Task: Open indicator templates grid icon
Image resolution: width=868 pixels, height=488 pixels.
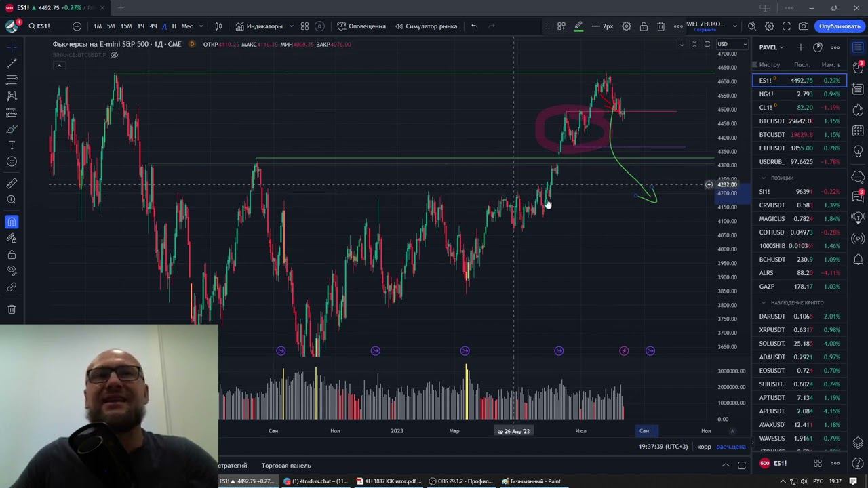Action: 304,26
